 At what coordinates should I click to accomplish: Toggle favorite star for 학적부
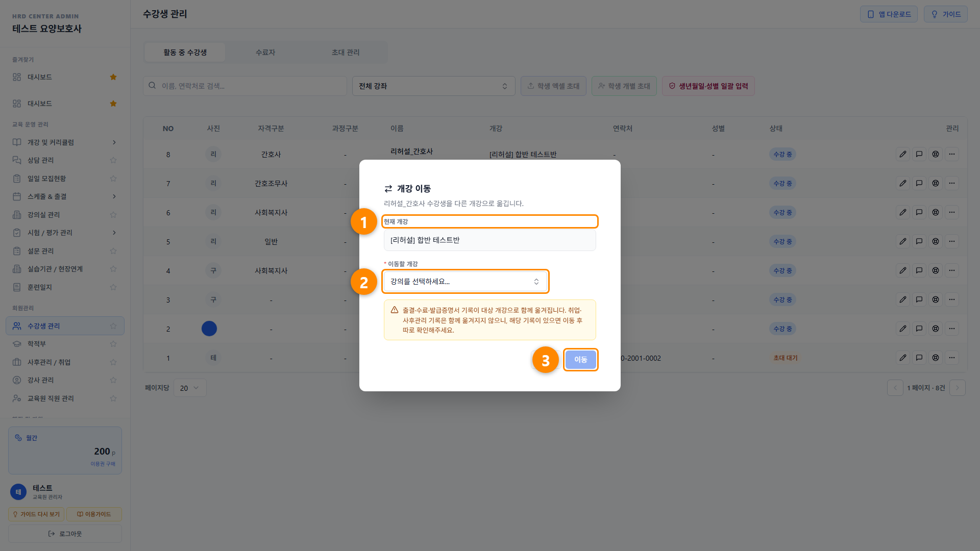coord(113,344)
